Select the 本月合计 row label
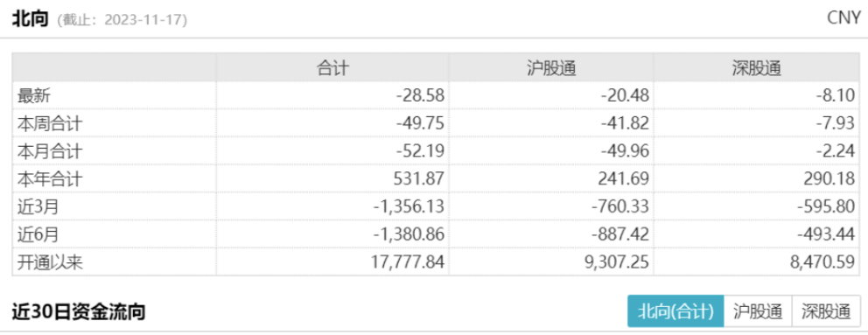868x335 pixels. coord(50,151)
